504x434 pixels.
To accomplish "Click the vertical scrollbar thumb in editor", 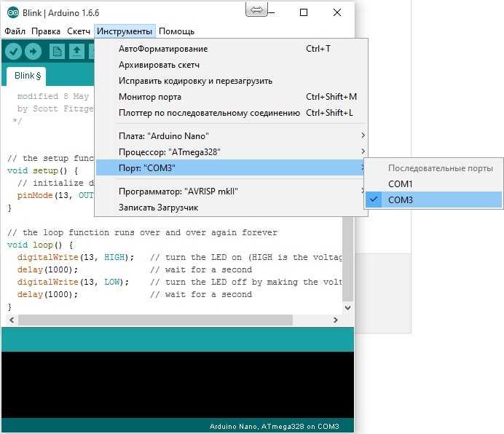I will (347, 259).
